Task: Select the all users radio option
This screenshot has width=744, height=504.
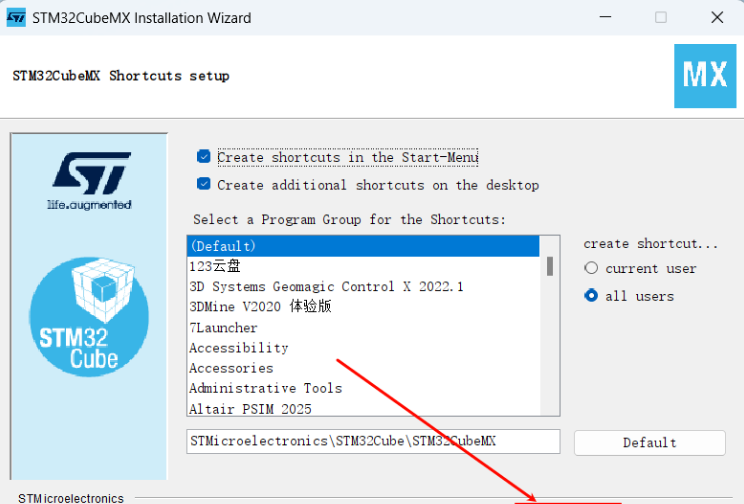Action: [x=591, y=296]
